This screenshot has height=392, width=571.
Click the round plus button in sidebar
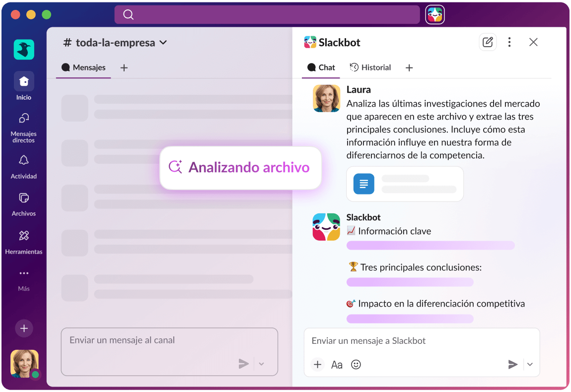[x=24, y=328]
